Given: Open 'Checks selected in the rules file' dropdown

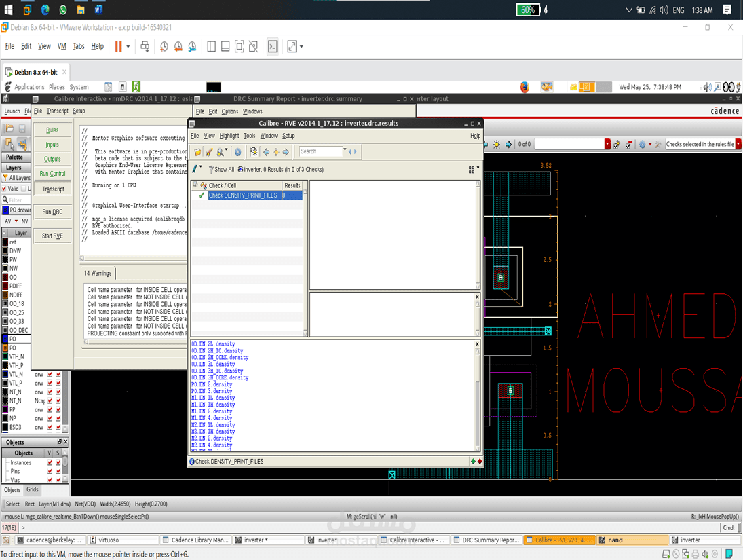Looking at the screenshot, I should click(738, 144).
